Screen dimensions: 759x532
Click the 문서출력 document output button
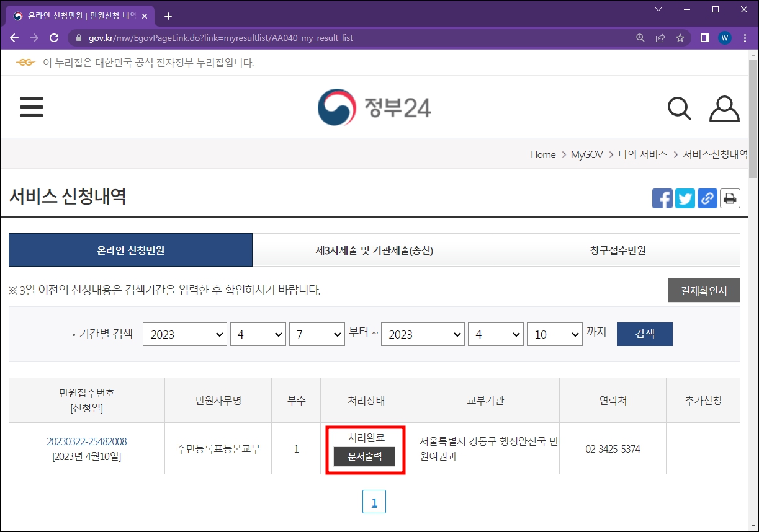pyautogui.click(x=365, y=457)
